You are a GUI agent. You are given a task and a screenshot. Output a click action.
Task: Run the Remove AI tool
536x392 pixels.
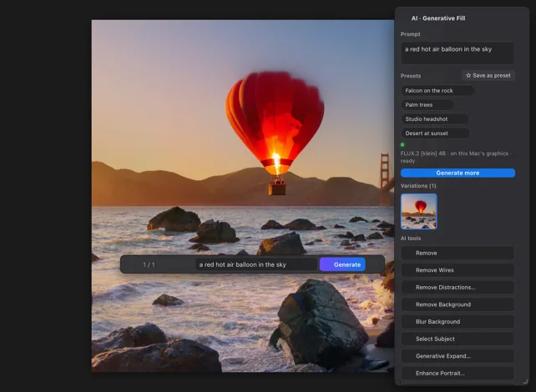tap(458, 253)
